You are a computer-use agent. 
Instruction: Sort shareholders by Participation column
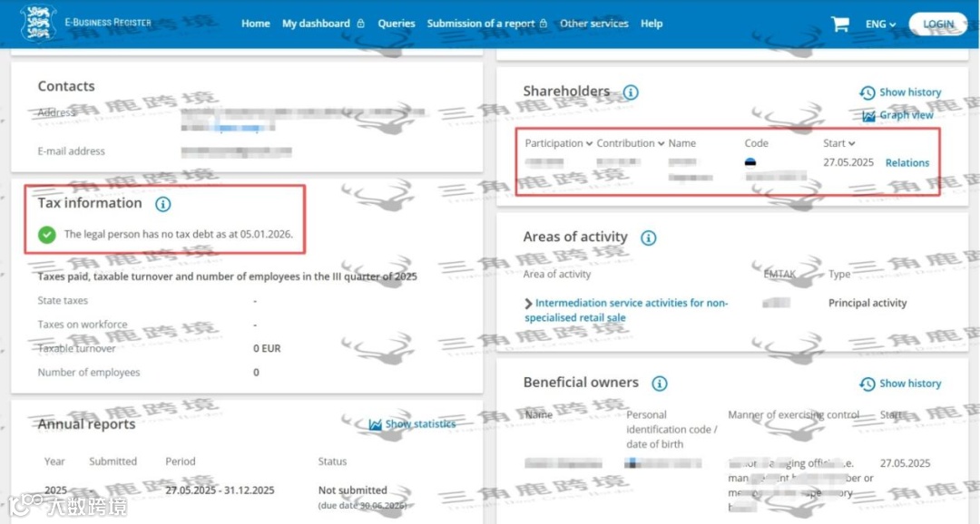[x=558, y=143]
